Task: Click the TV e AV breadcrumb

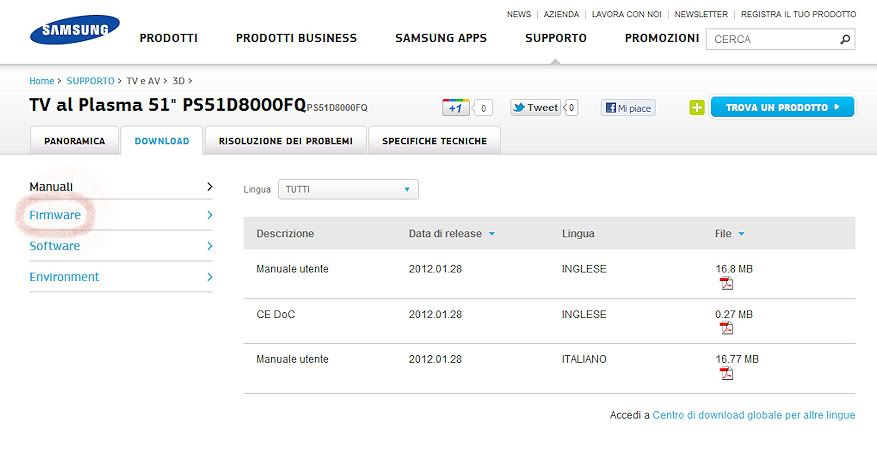Action: coord(143,81)
